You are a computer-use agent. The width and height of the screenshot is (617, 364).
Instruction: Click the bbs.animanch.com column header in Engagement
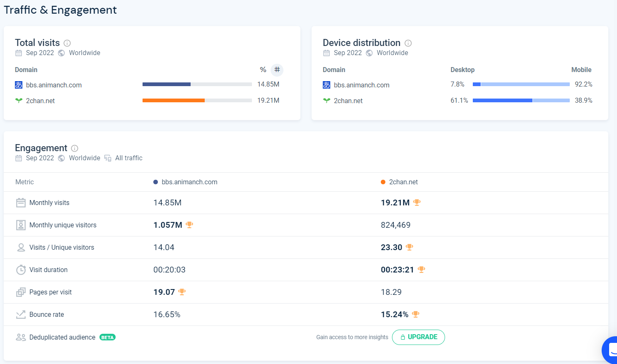click(x=189, y=182)
